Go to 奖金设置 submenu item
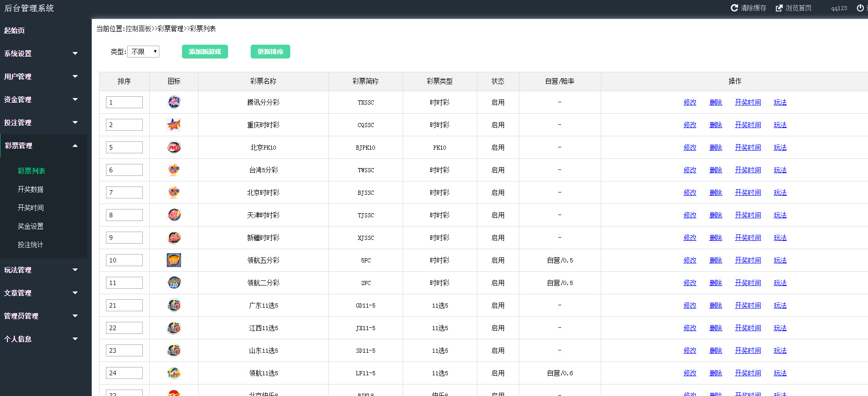868x396 pixels. pos(30,226)
